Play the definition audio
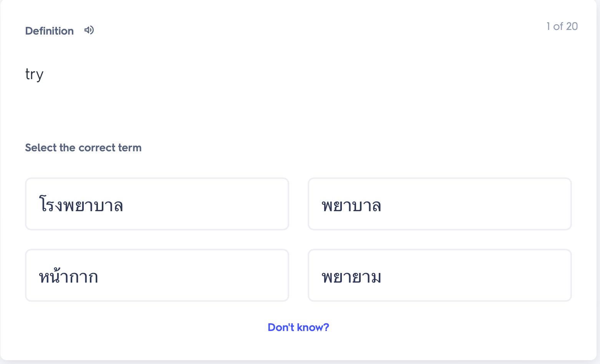 (x=89, y=30)
